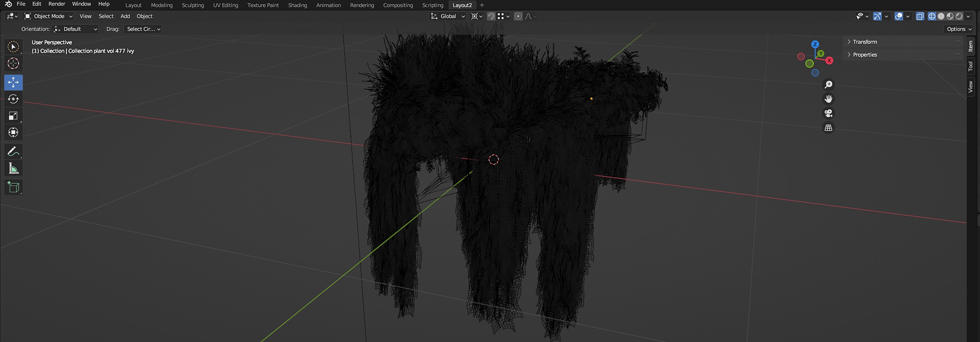The image size is (980, 342).
Task: Open the editor type selector icon
Action: [12, 16]
